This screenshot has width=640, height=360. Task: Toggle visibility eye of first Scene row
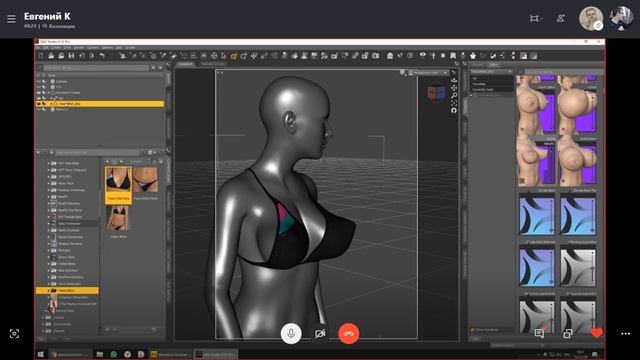[39, 81]
